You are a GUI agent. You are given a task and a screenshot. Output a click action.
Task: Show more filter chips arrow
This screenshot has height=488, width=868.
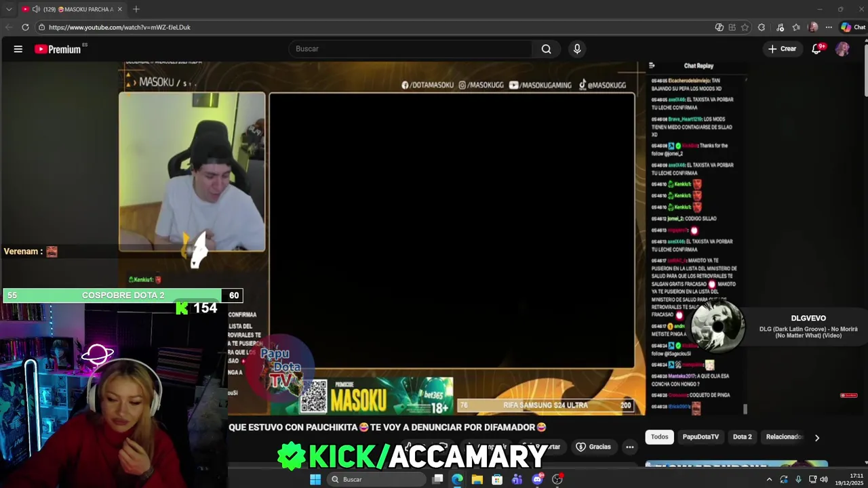tap(816, 438)
